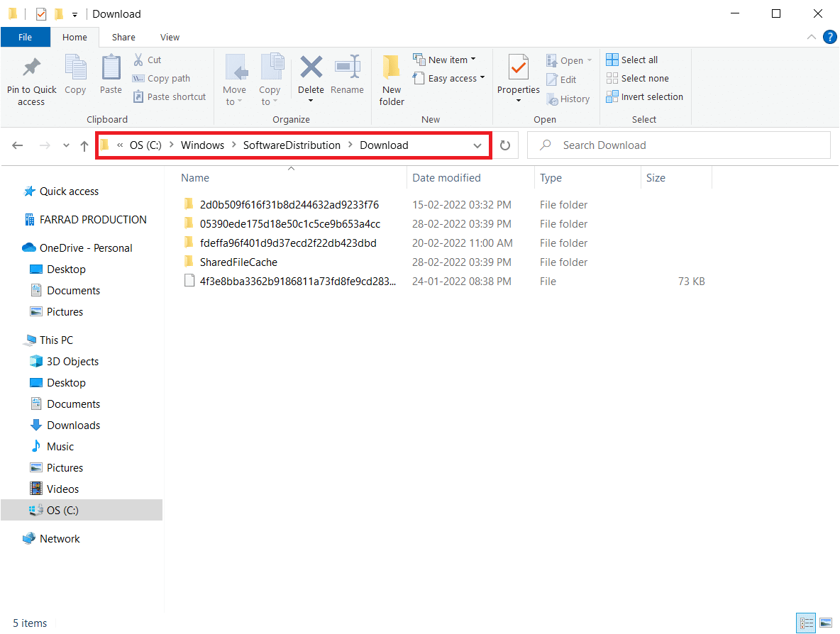Click Properties checkmark in title bar
This screenshot has width=840, height=634.
(x=41, y=14)
